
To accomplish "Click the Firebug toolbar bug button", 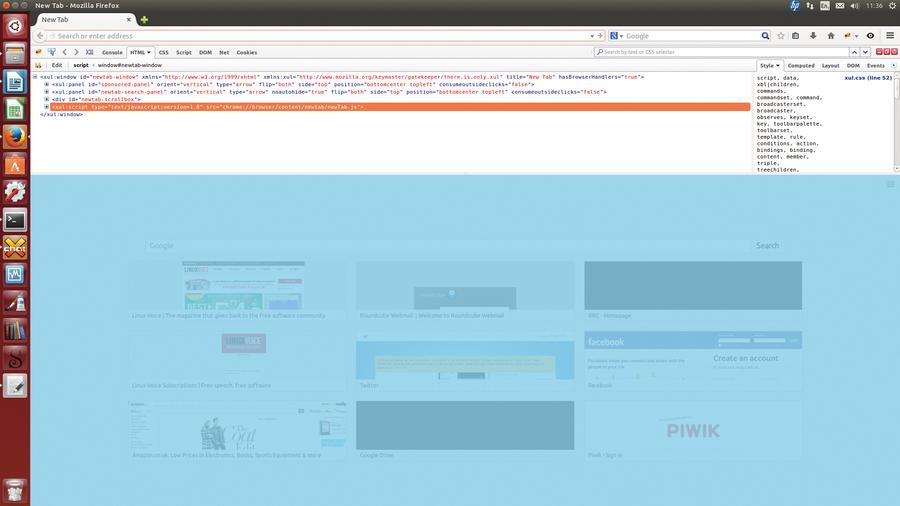I will coord(847,36).
